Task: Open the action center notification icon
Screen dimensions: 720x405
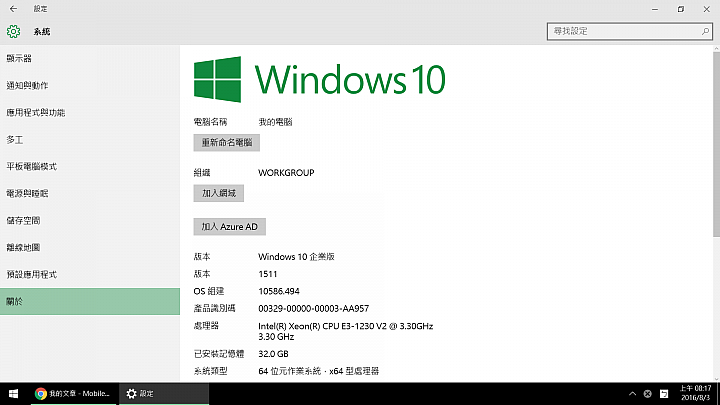Action: pyautogui.click(x=664, y=394)
